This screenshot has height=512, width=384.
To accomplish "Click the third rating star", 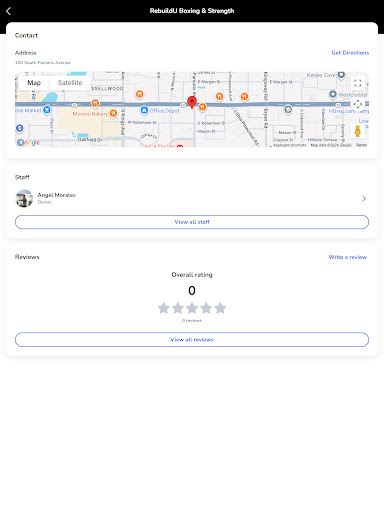I will (x=192, y=308).
